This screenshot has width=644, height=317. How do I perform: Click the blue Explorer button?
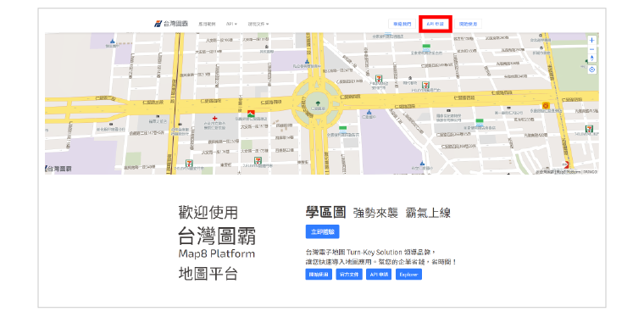tap(408, 275)
